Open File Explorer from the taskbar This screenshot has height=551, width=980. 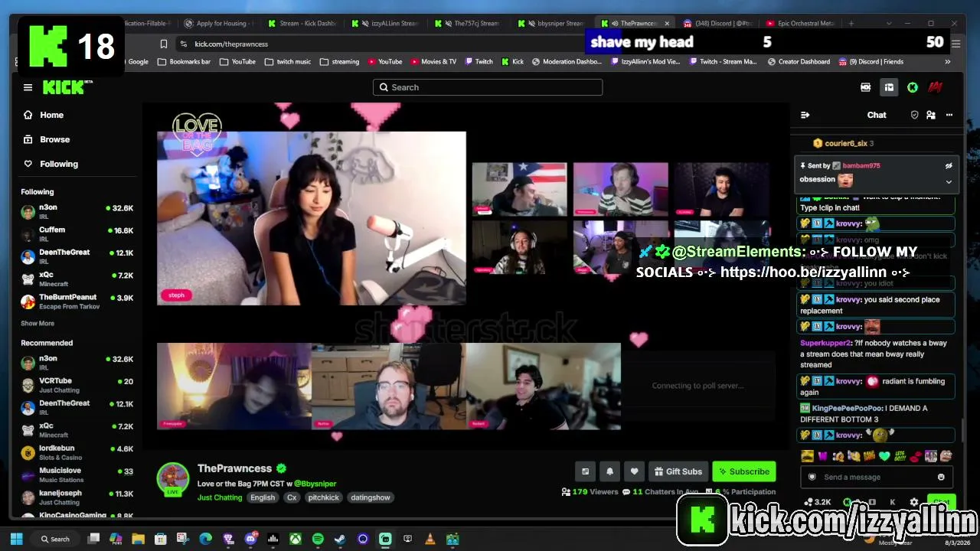pyautogui.click(x=138, y=539)
